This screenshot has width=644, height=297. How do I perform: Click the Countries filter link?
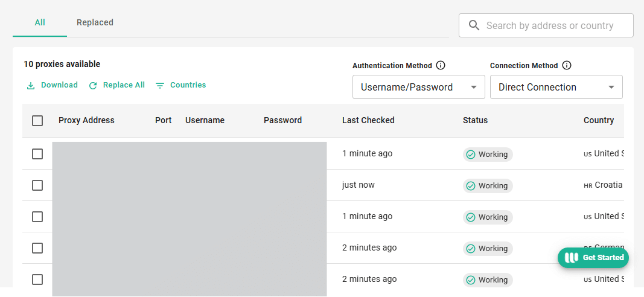pos(188,85)
